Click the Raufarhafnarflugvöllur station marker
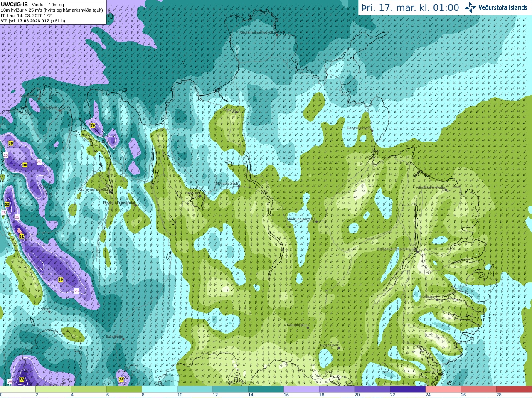Screen dimensions: 532x398 (277, 34)
